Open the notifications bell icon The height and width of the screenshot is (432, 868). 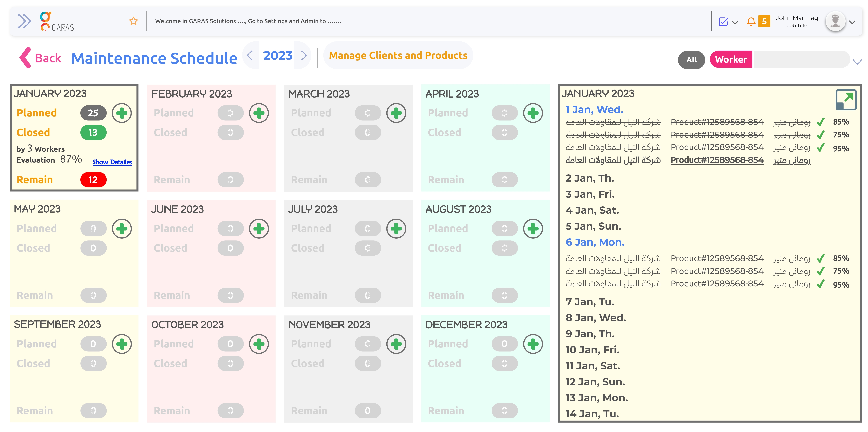(751, 22)
